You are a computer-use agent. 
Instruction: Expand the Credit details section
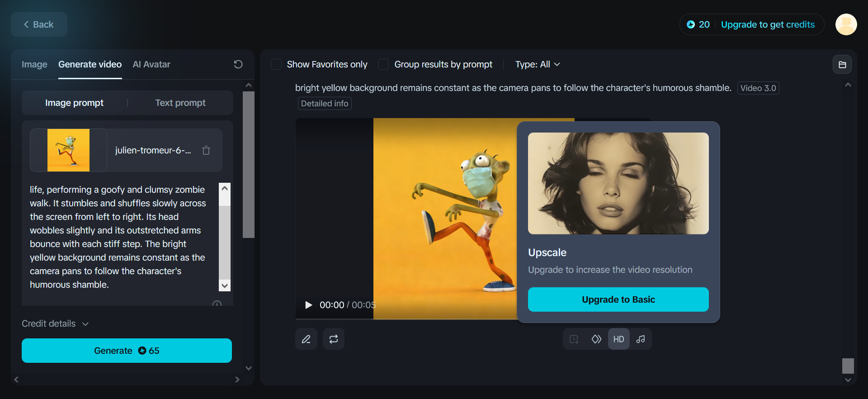tap(55, 323)
